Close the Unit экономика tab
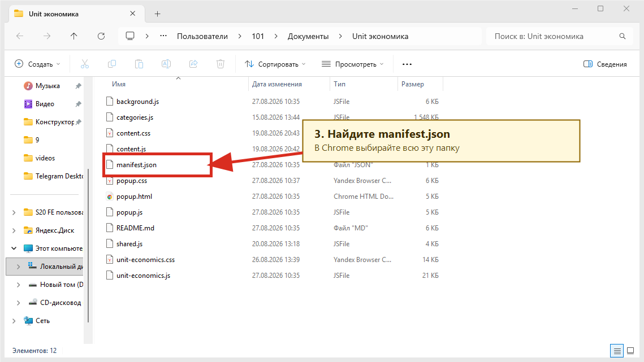 133,14
